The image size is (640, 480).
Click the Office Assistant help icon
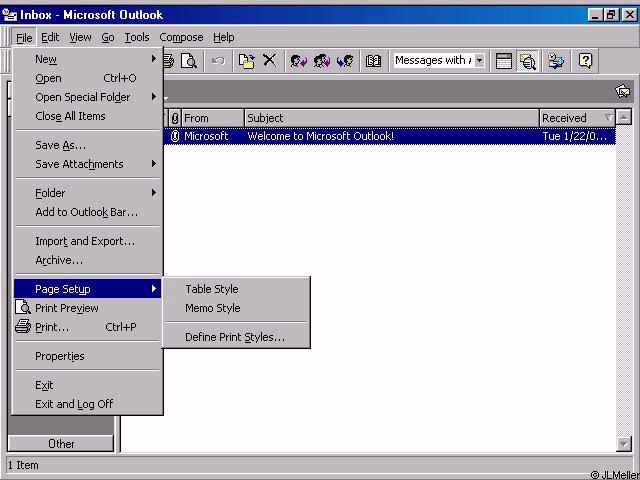coord(585,61)
